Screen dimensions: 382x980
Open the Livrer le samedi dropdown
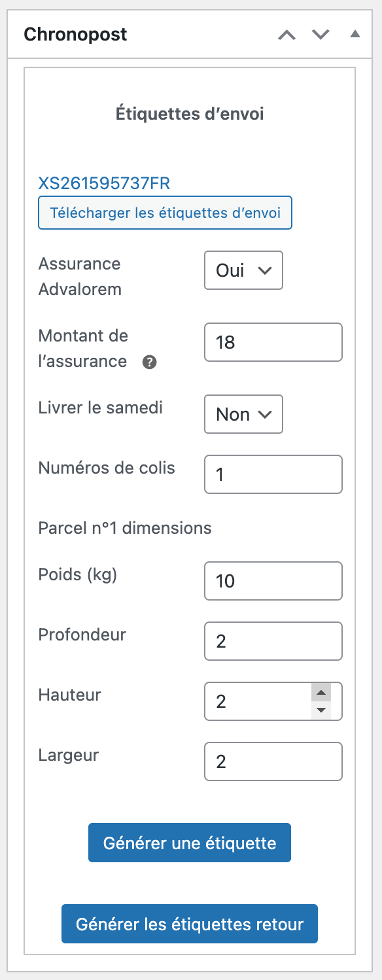(243, 414)
